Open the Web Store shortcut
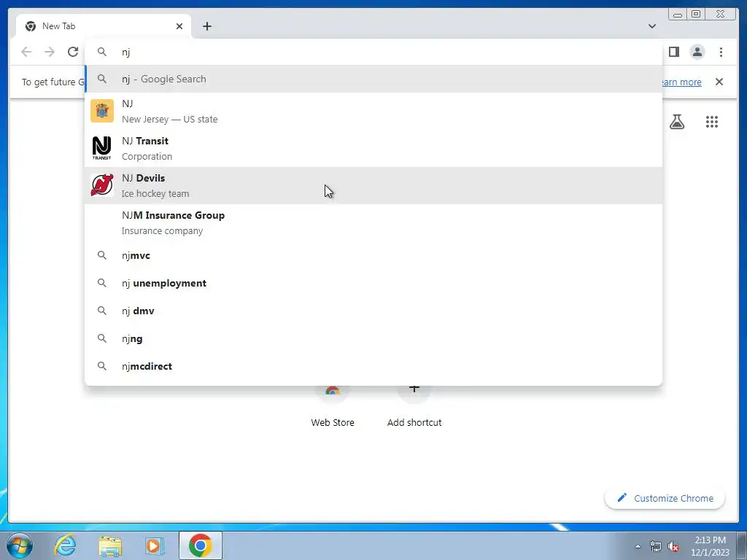The height and width of the screenshot is (560, 747). click(333, 407)
